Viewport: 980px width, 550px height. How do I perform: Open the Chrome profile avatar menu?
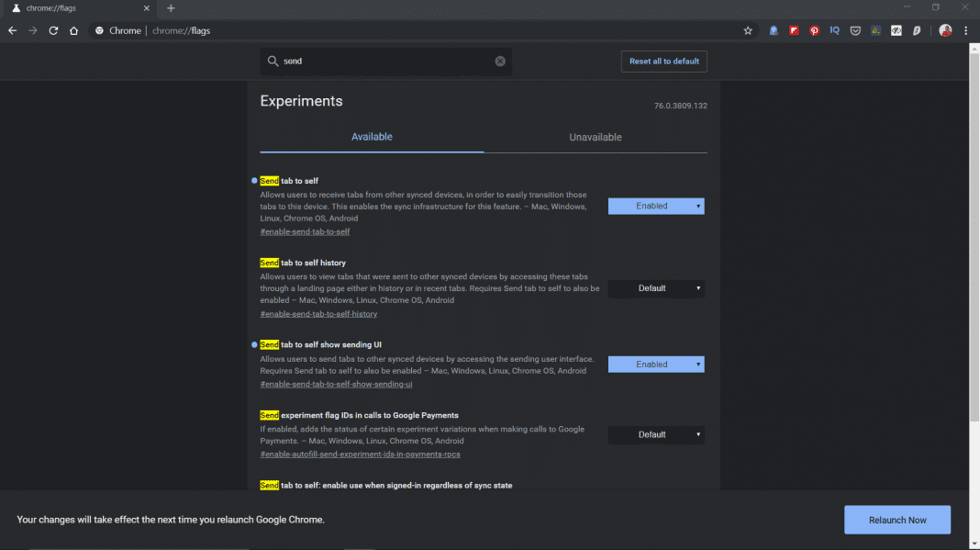coord(945,30)
